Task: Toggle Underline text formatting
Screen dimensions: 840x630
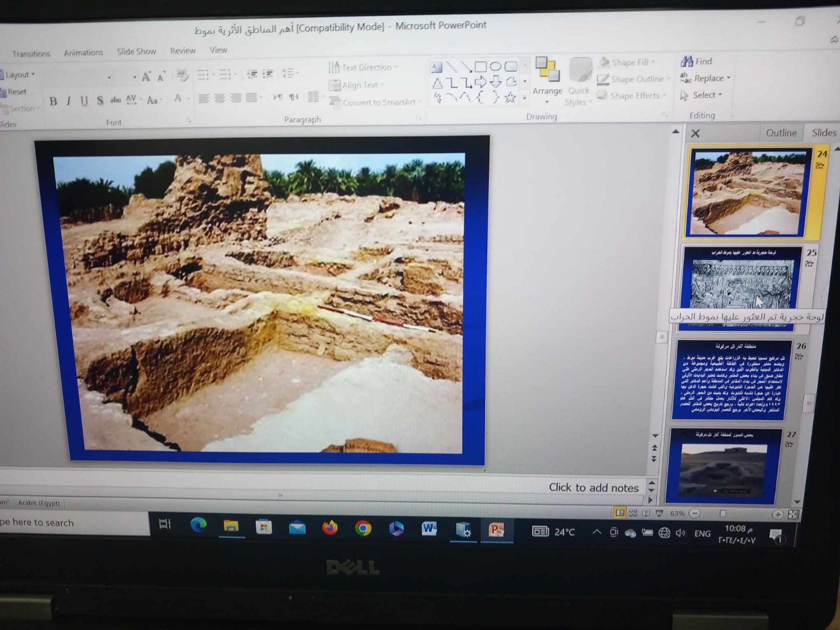Action: point(84,101)
